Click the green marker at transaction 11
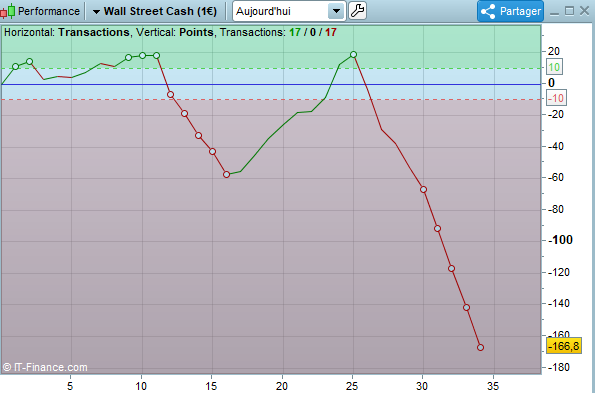The width and height of the screenshot is (595, 393). [156, 56]
